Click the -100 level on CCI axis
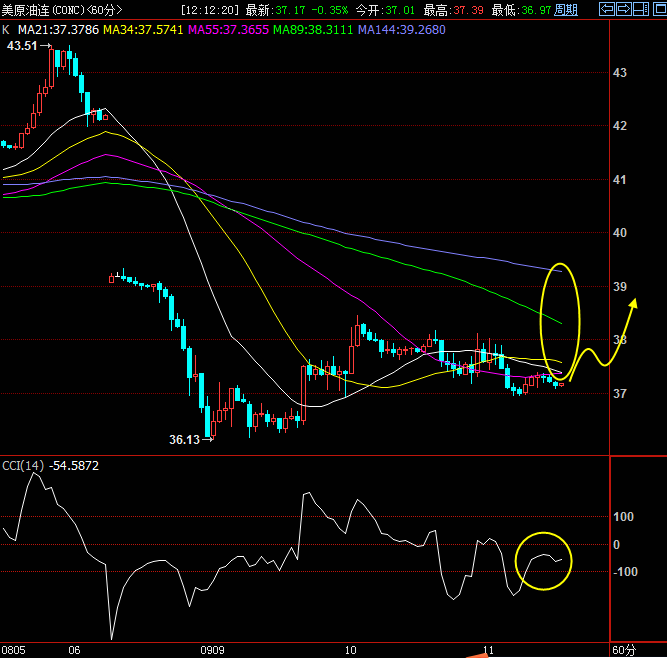Image resolution: width=667 pixels, height=658 pixels. [625, 572]
